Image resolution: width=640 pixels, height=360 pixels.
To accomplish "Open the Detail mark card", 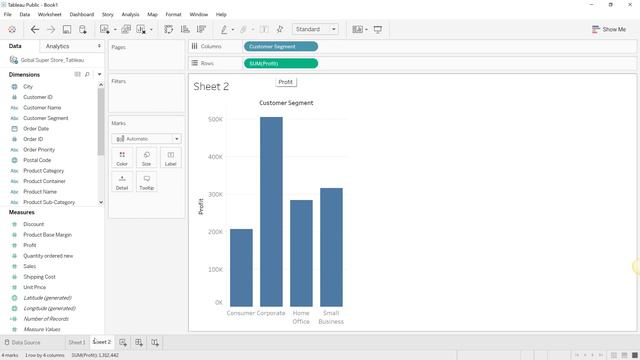I will (x=122, y=182).
